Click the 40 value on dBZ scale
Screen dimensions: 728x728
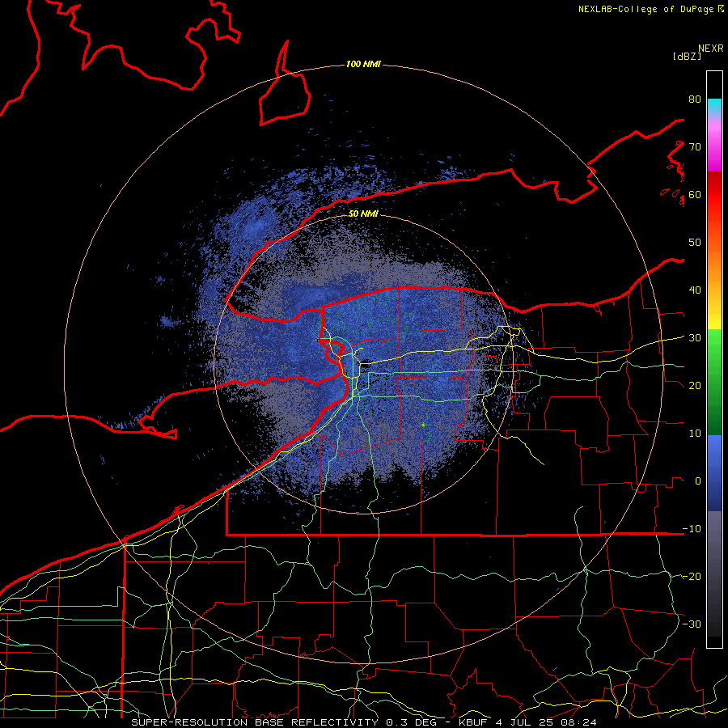click(695, 290)
